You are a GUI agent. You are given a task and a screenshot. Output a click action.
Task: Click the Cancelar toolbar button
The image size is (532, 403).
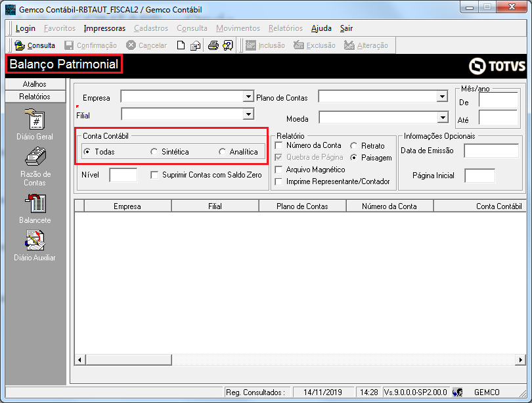146,45
